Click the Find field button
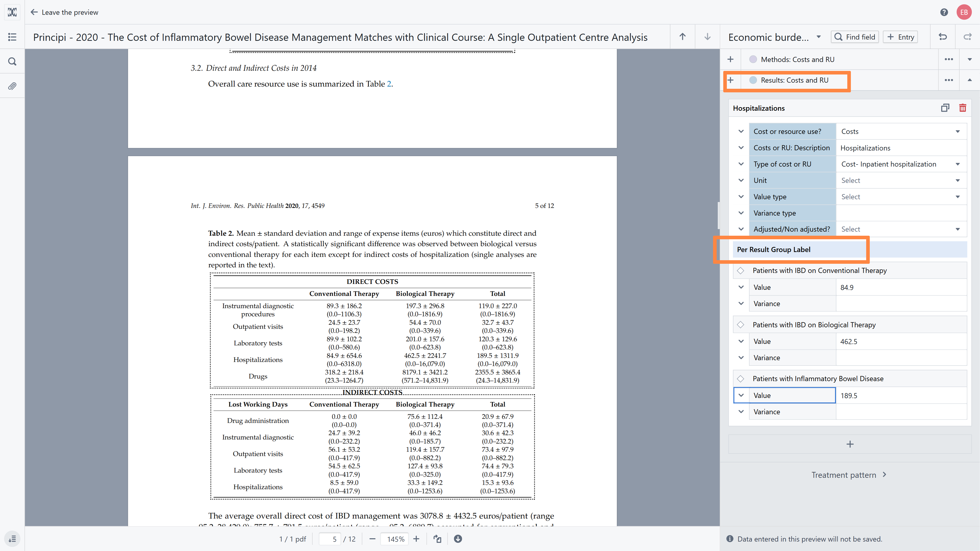This screenshot has width=980, height=551. [x=855, y=37]
